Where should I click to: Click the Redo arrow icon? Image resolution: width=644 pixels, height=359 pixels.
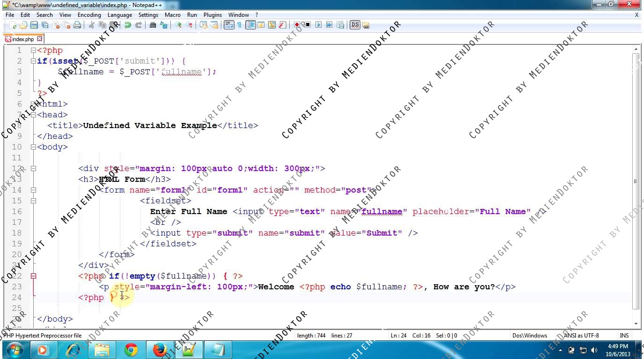point(138,25)
